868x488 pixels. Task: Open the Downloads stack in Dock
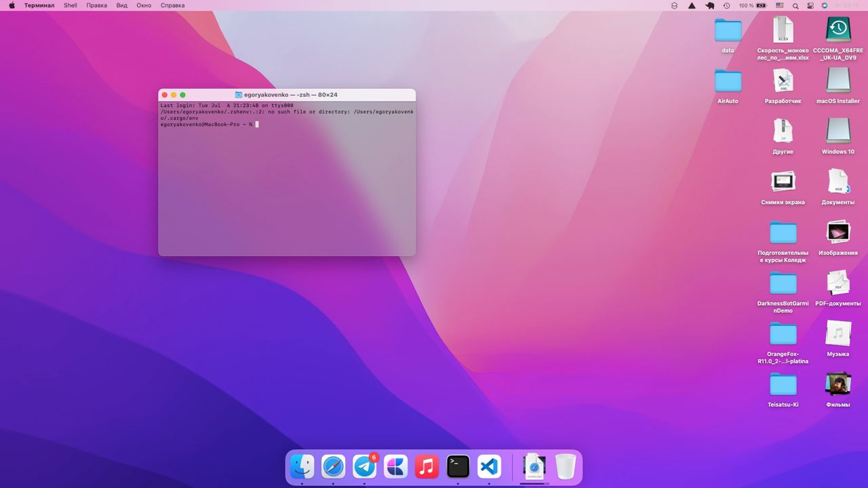[534, 467]
